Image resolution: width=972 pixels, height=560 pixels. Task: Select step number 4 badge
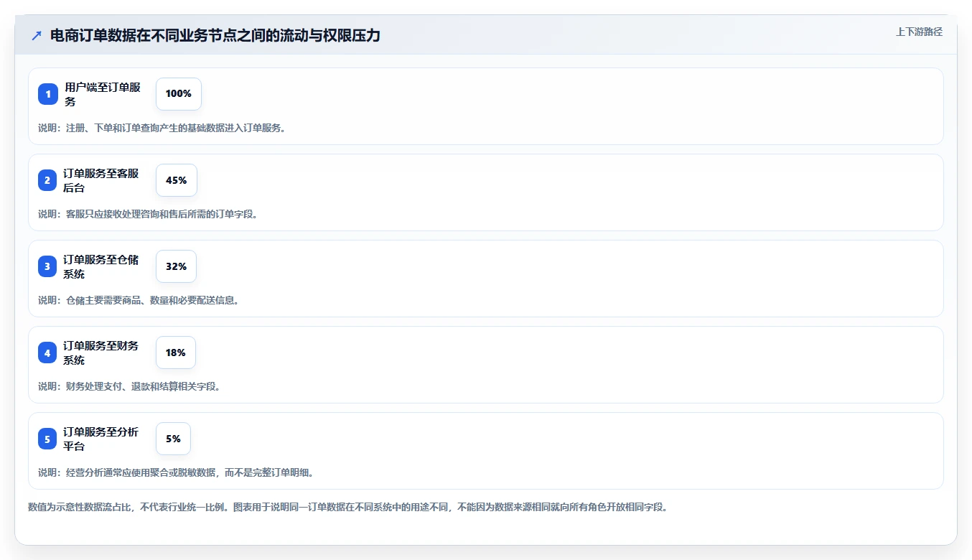(48, 353)
